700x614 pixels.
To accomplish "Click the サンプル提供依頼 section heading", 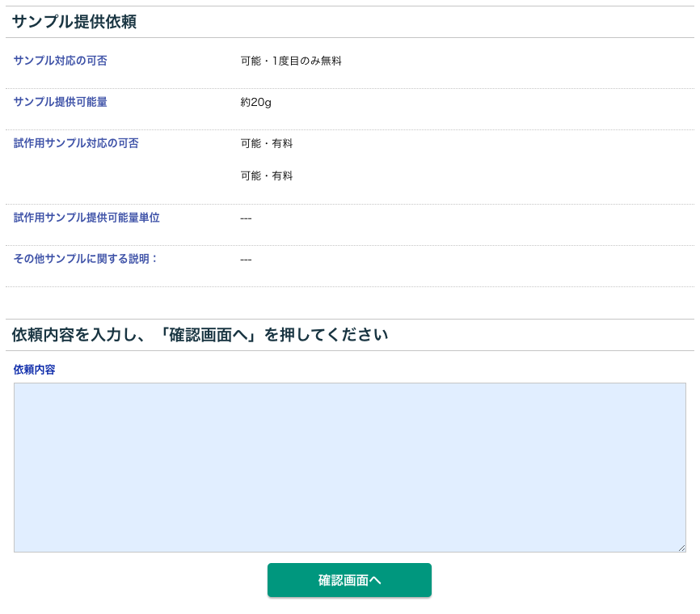I will [x=74, y=22].
